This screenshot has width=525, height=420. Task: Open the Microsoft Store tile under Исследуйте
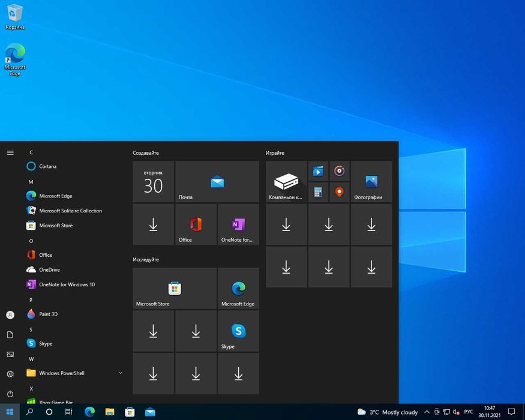(175, 289)
